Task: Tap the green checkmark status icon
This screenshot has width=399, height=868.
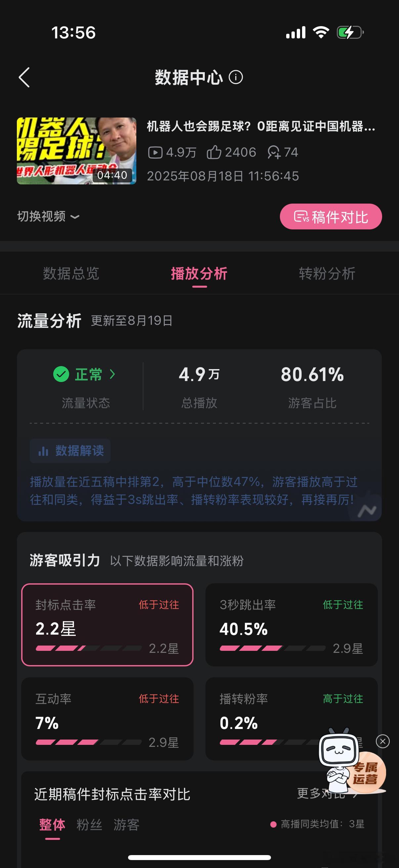Action: [x=61, y=374]
